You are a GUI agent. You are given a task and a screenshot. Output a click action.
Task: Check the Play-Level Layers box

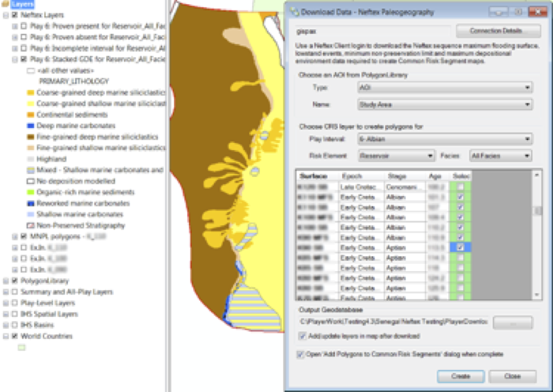(14, 303)
